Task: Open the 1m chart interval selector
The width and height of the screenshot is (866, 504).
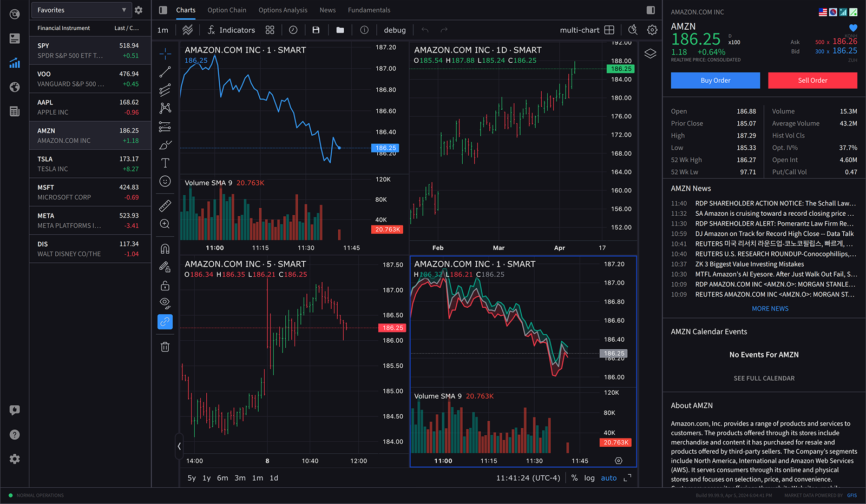Action: 163,30
